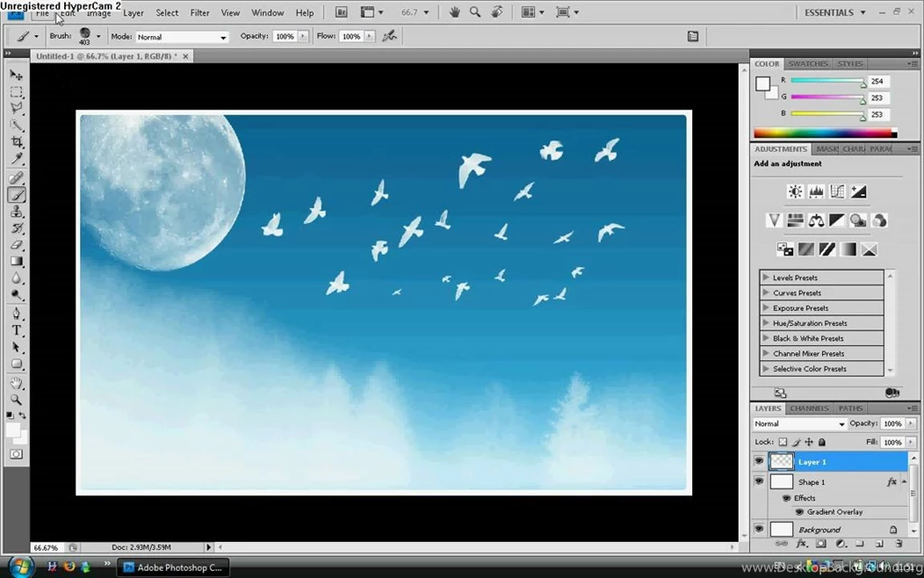Viewport: 924px width, 578px height.
Task: Select the Brush tool in the toolbox
Action: point(16,194)
